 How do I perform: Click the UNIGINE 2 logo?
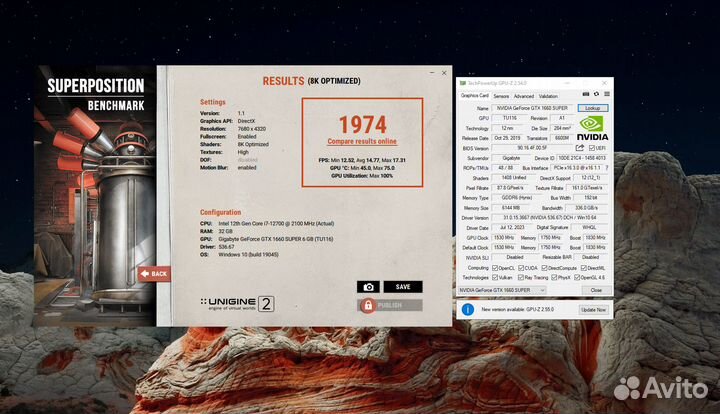click(237, 303)
